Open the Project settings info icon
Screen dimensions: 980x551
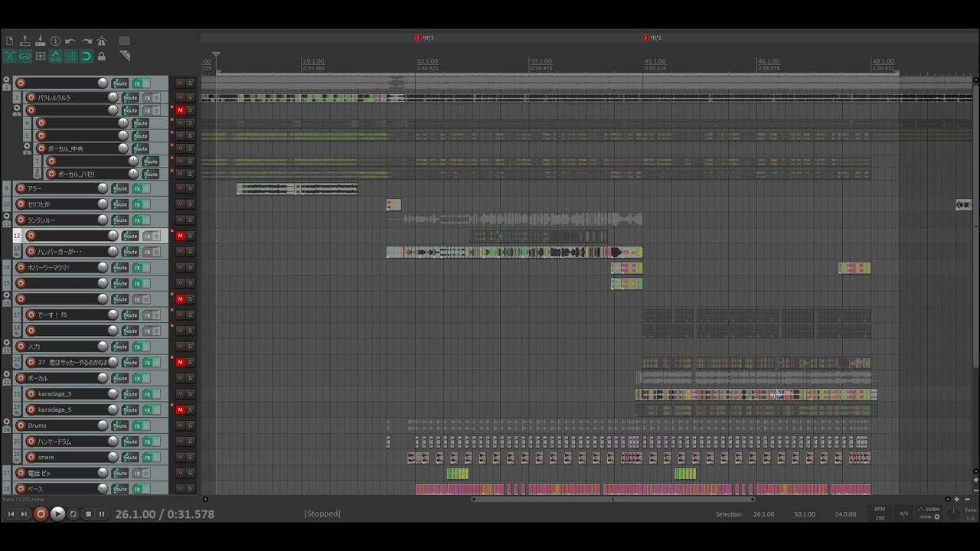coord(55,41)
